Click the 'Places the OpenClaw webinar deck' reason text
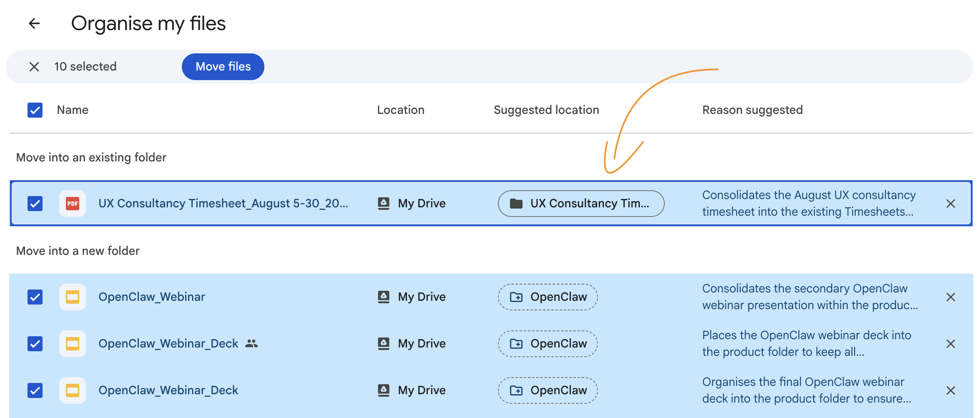 (x=807, y=344)
